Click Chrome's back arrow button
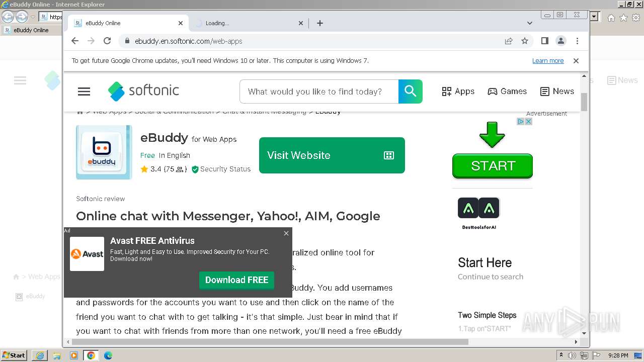Image resolution: width=644 pixels, height=362 pixels. [x=75, y=41]
